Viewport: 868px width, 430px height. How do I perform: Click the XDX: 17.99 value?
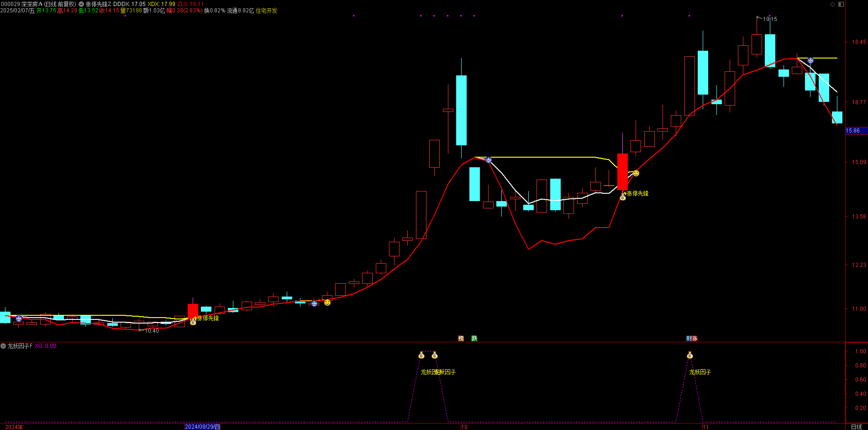pyautogui.click(x=161, y=4)
